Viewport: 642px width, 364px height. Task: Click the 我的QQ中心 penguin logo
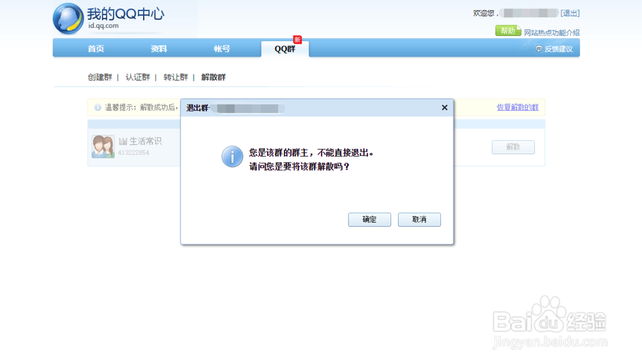(68, 19)
